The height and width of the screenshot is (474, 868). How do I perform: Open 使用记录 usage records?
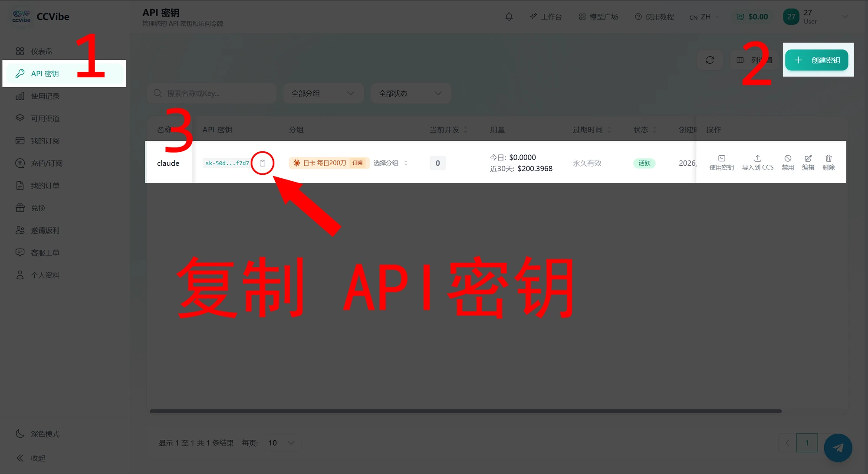tap(64, 96)
